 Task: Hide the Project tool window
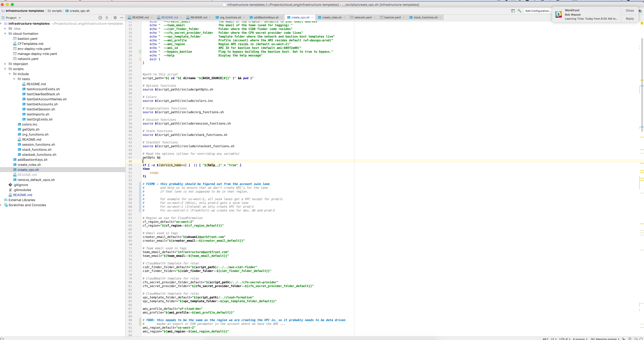coord(122,18)
